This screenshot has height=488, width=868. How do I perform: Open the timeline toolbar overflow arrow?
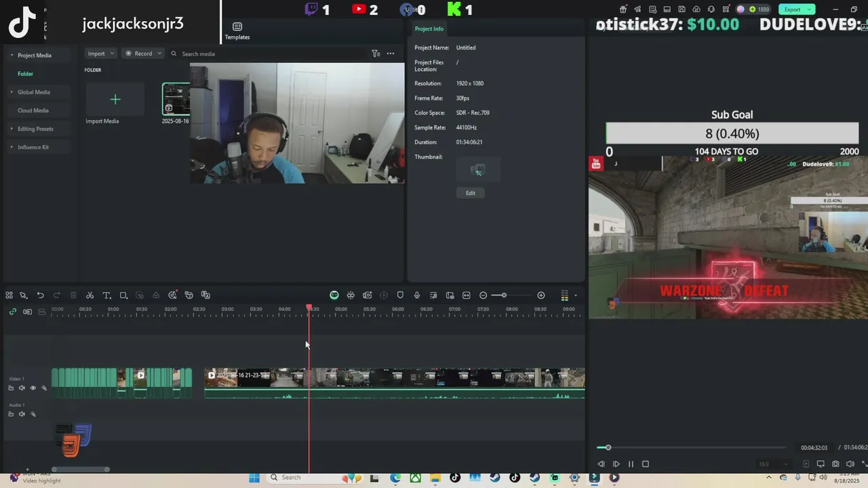click(576, 296)
